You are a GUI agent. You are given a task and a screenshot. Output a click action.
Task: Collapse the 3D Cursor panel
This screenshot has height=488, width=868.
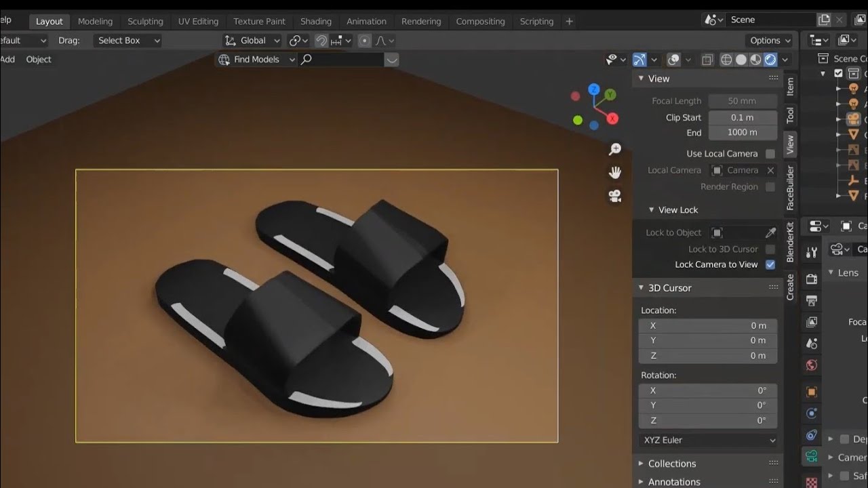coord(642,288)
